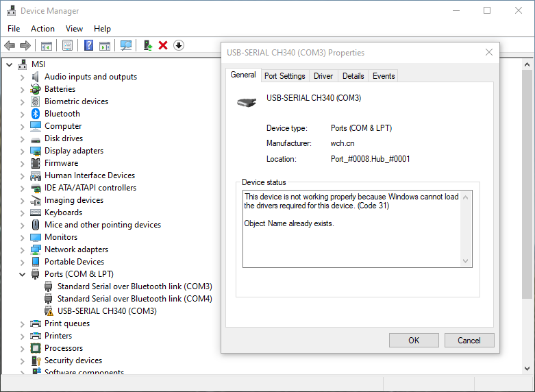The width and height of the screenshot is (535, 392).
Task: Open the File menu
Action: [x=14, y=29]
